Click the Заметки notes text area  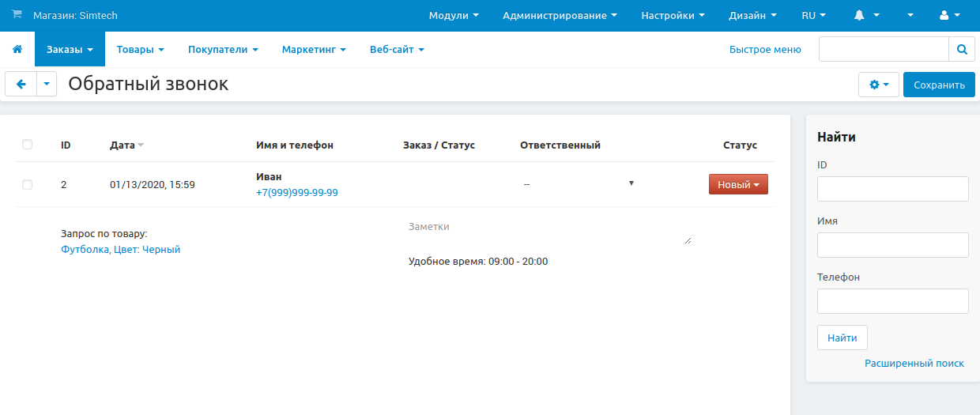click(547, 230)
